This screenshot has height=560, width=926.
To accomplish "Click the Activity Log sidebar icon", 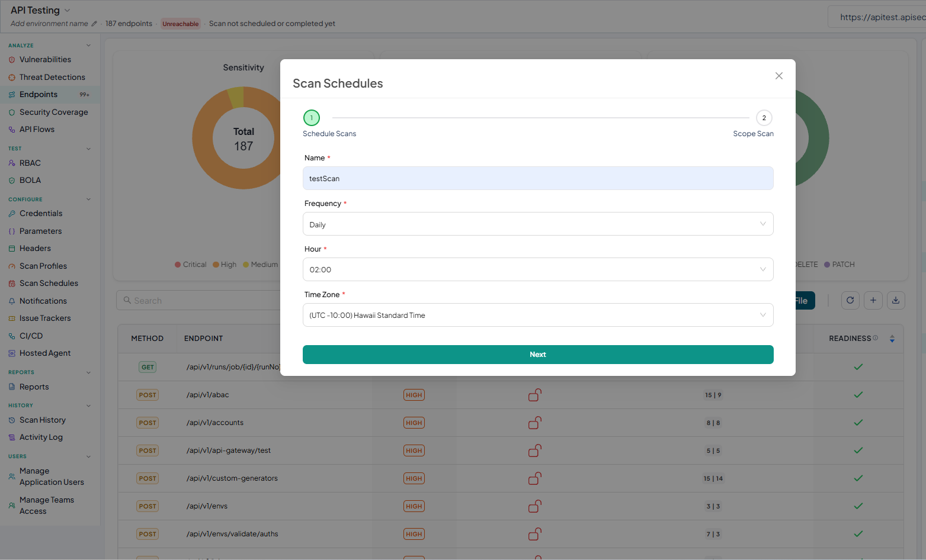I will pos(12,437).
